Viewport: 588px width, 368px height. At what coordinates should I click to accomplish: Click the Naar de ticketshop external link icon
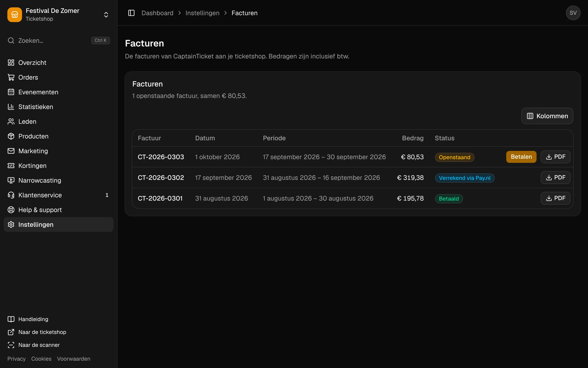click(11, 332)
